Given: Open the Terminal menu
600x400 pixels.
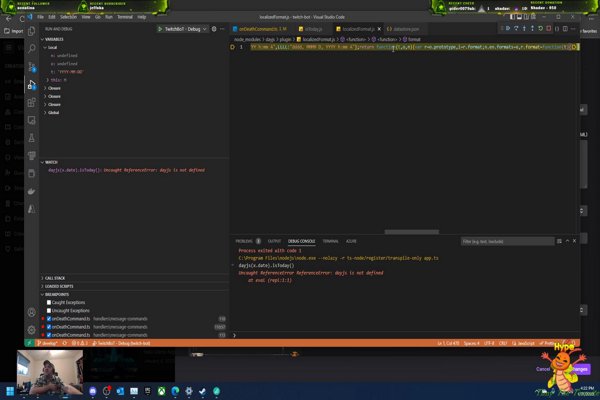Looking at the screenshot, I should (x=125, y=17).
